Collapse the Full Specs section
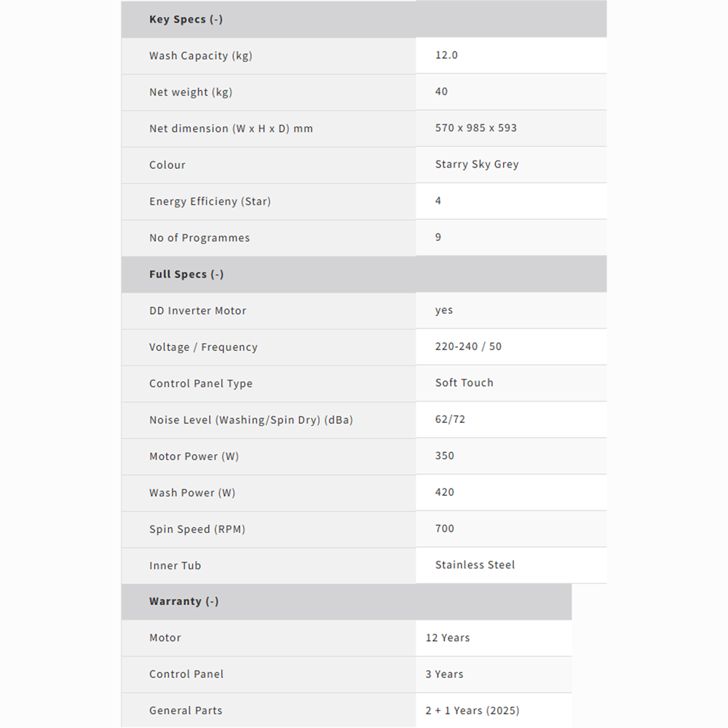Viewport: 728px width, 728px height. click(186, 274)
